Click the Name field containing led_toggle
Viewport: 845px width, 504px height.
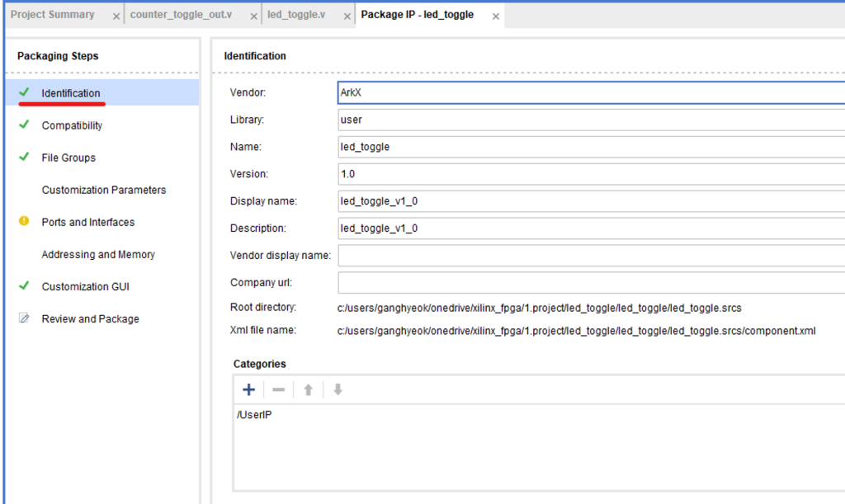[x=591, y=147]
